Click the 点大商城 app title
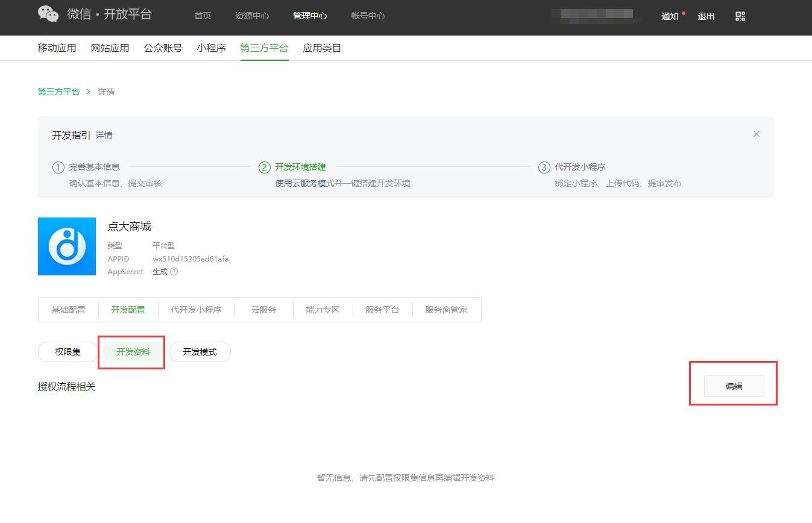 (x=129, y=227)
